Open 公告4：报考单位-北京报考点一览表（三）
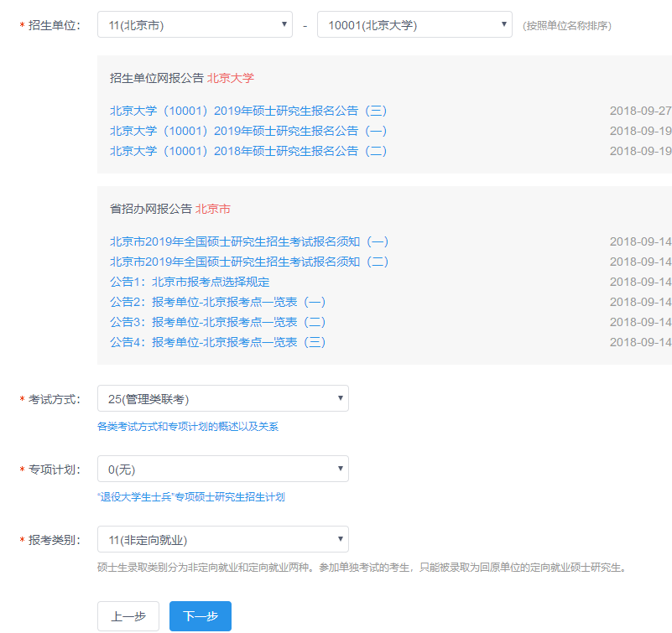 coord(217,342)
